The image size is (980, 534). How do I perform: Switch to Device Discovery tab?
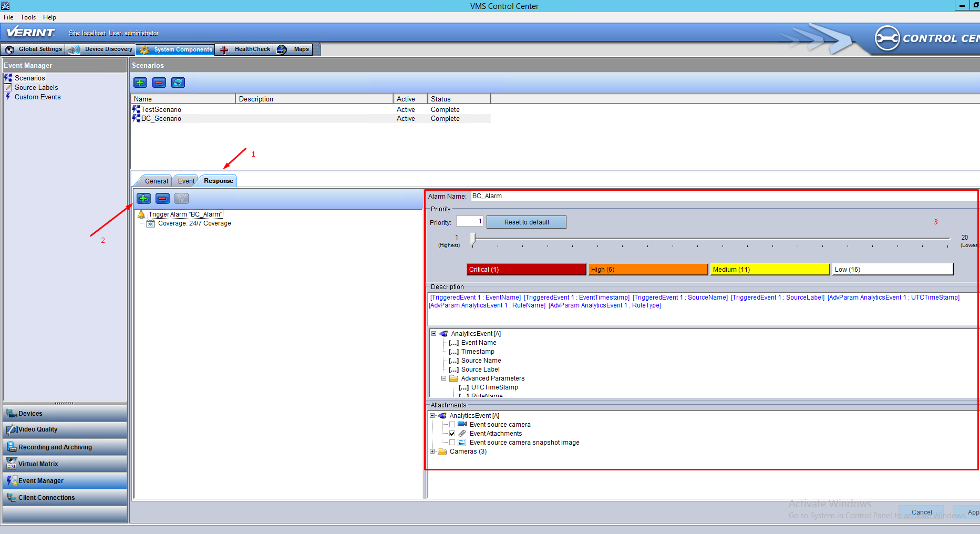click(100, 49)
